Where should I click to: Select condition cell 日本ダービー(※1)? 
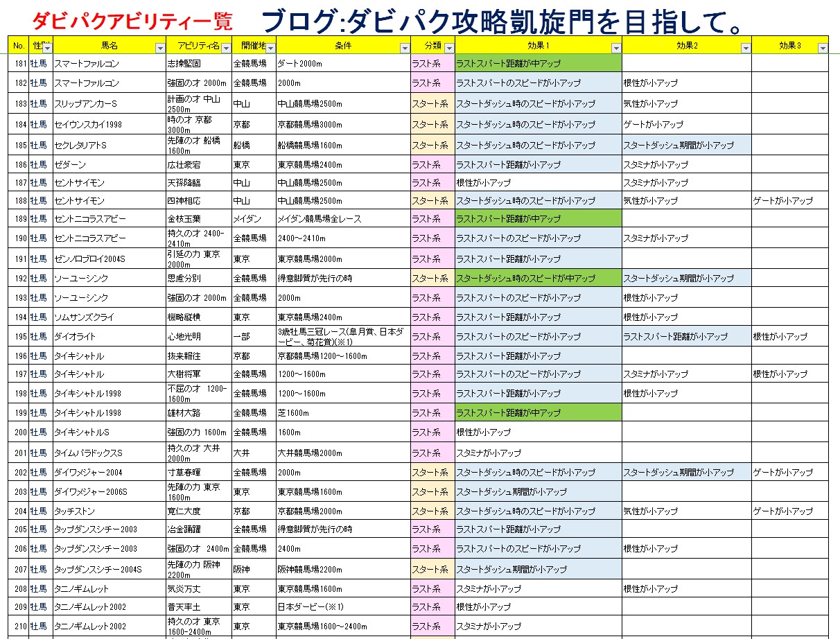coord(343,607)
